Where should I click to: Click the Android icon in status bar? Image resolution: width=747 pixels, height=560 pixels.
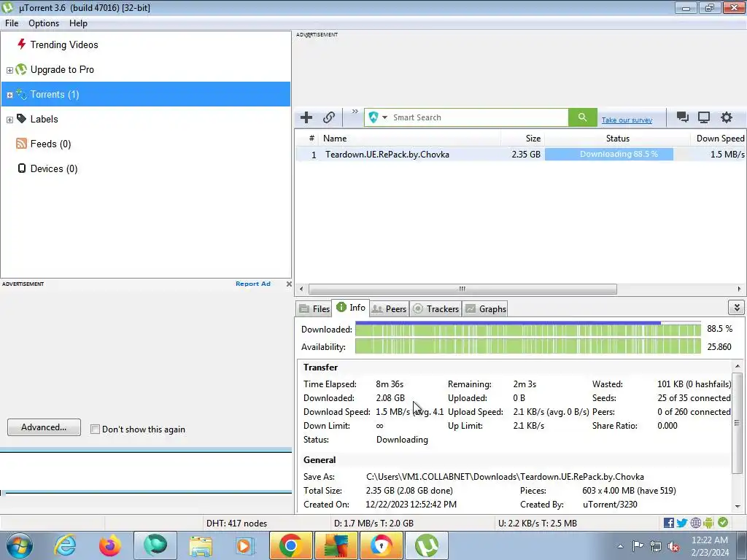coord(708,523)
